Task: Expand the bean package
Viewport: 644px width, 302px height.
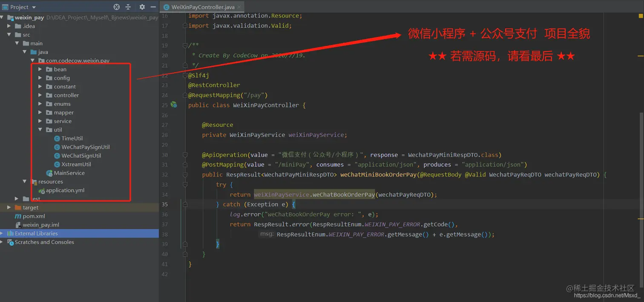Action: click(40, 69)
